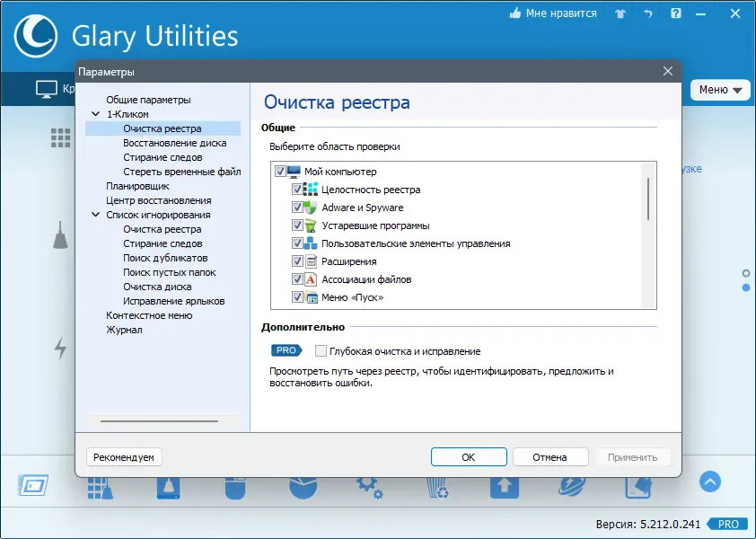Open the globe browser assistant icon
The width and height of the screenshot is (756, 539).
tap(572, 488)
